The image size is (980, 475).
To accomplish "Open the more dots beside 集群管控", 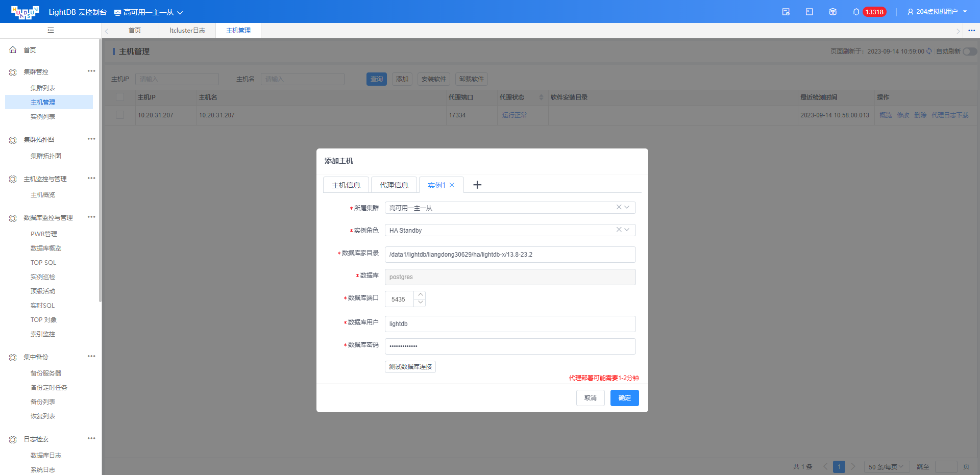I will [91, 71].
